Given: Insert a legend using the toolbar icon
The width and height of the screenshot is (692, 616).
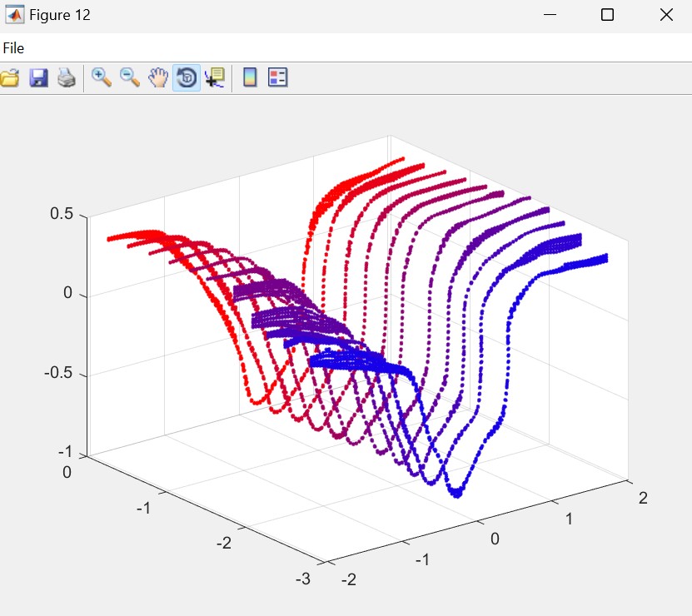Looking at the screenshot, I should click(277, 78).
